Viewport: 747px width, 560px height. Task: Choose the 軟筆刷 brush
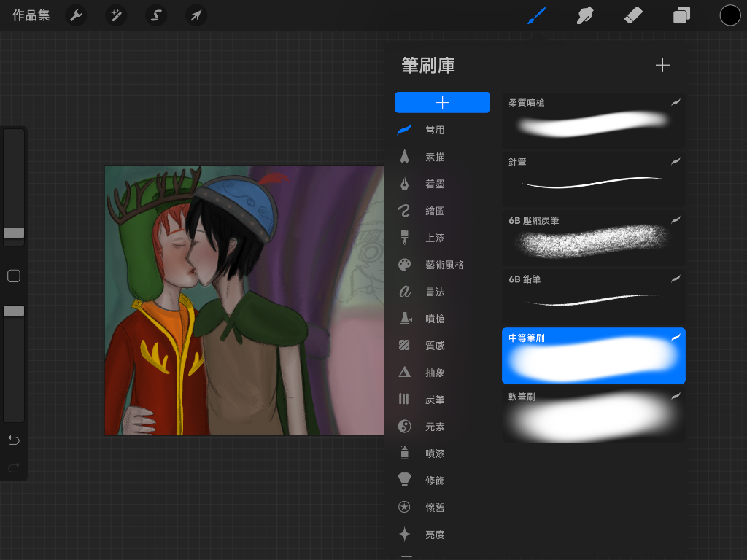click(x=594, y=414)
